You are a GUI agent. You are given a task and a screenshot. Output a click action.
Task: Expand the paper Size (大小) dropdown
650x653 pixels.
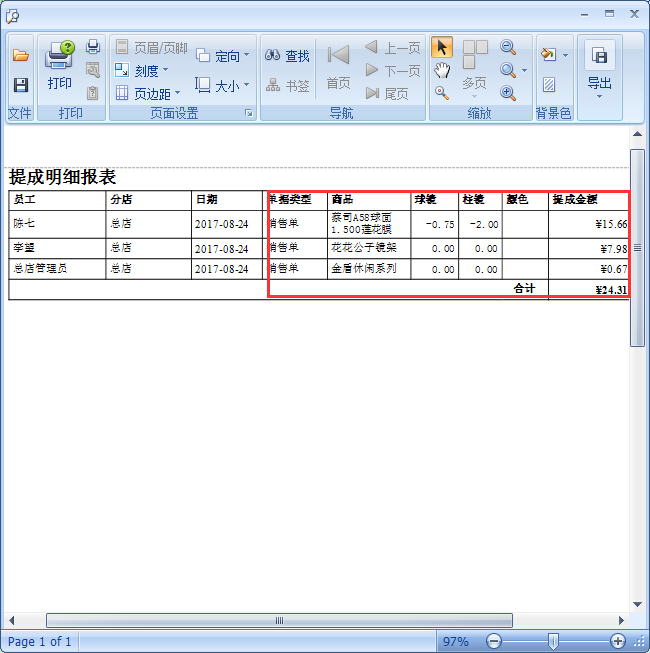pos(222,86)
